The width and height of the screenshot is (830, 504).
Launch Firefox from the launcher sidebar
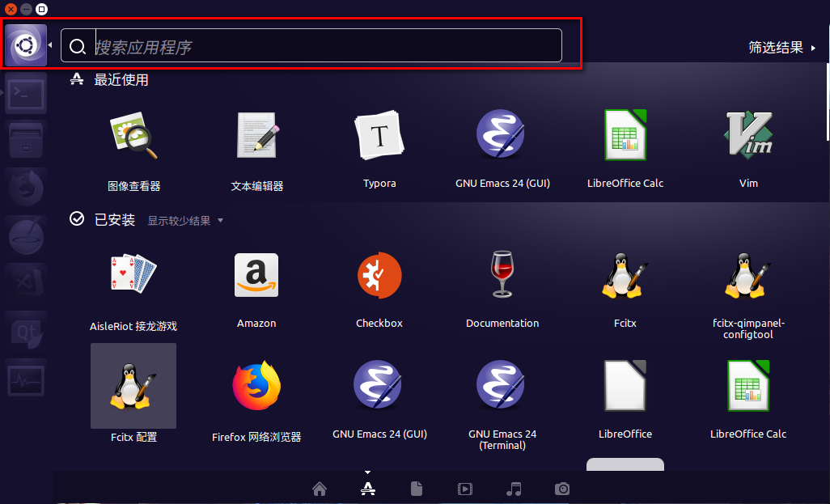click(26, 188)
